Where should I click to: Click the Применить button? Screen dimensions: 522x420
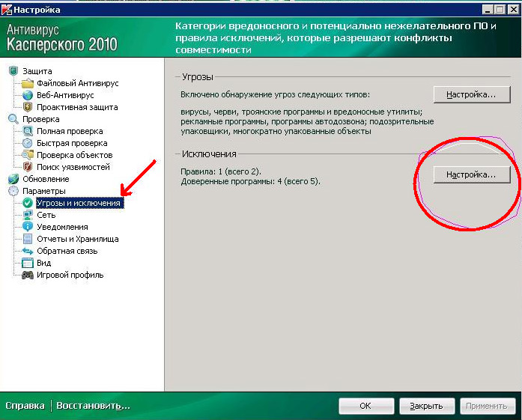488,406
